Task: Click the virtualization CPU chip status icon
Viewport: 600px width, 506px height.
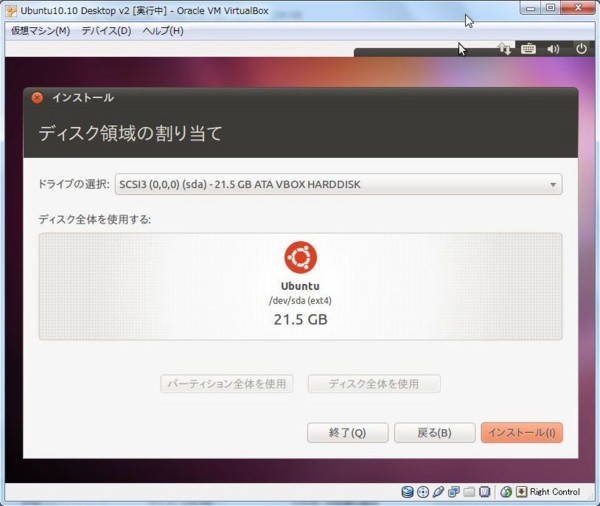Action: 484,492
